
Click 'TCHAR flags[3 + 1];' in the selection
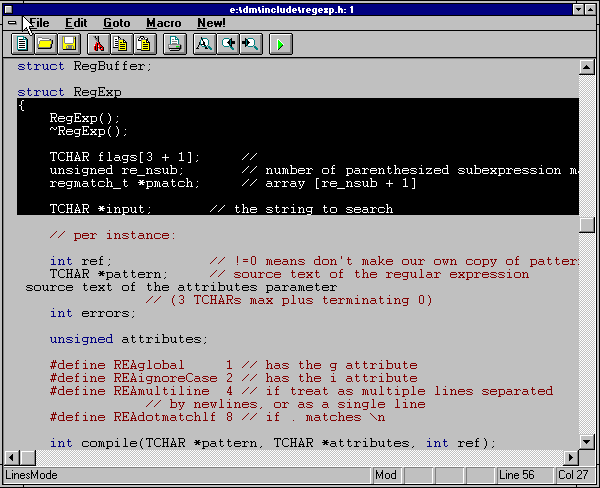125,157
